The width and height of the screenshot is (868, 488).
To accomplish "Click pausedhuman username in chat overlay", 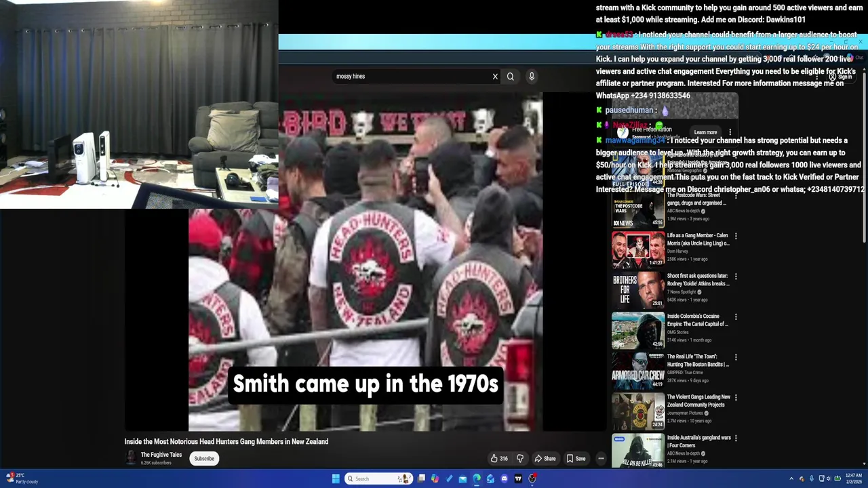I will point(629,110).
